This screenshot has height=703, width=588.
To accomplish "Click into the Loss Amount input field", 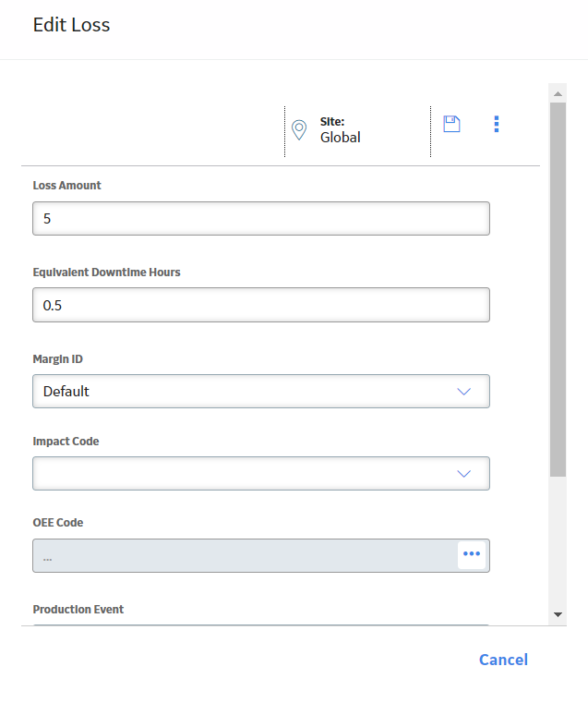I will 261,219.
